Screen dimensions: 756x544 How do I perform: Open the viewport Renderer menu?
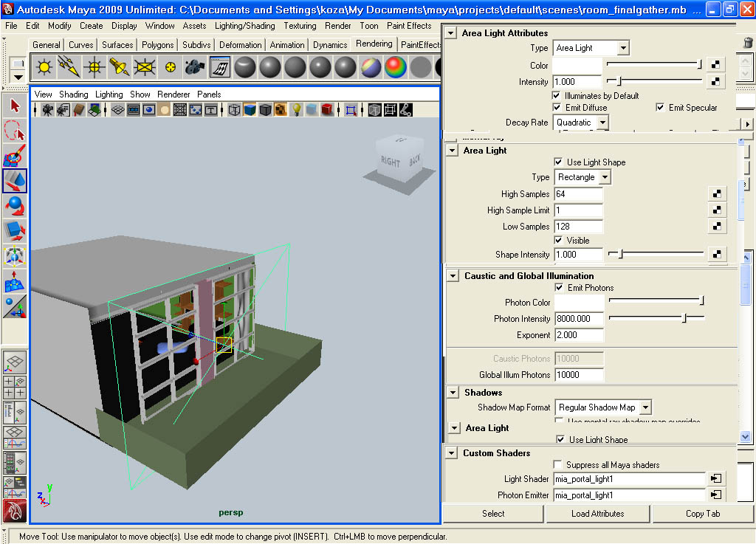pos(173,94)
